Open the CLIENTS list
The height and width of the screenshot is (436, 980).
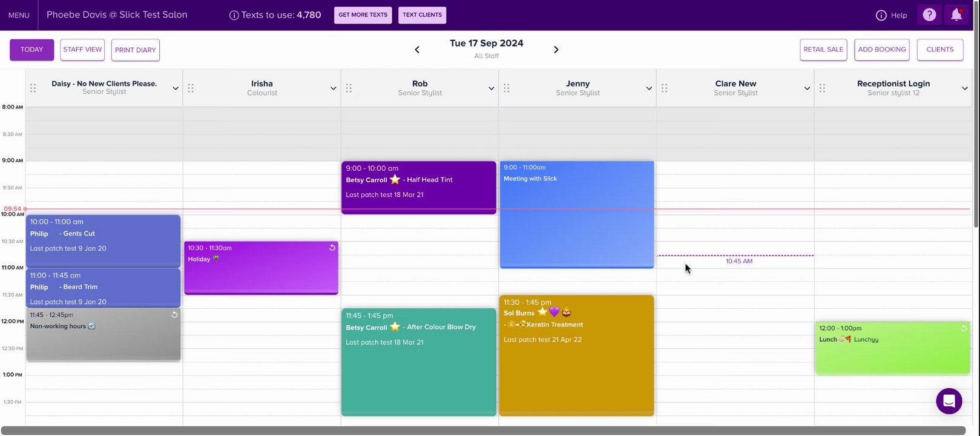click(940, 50)
